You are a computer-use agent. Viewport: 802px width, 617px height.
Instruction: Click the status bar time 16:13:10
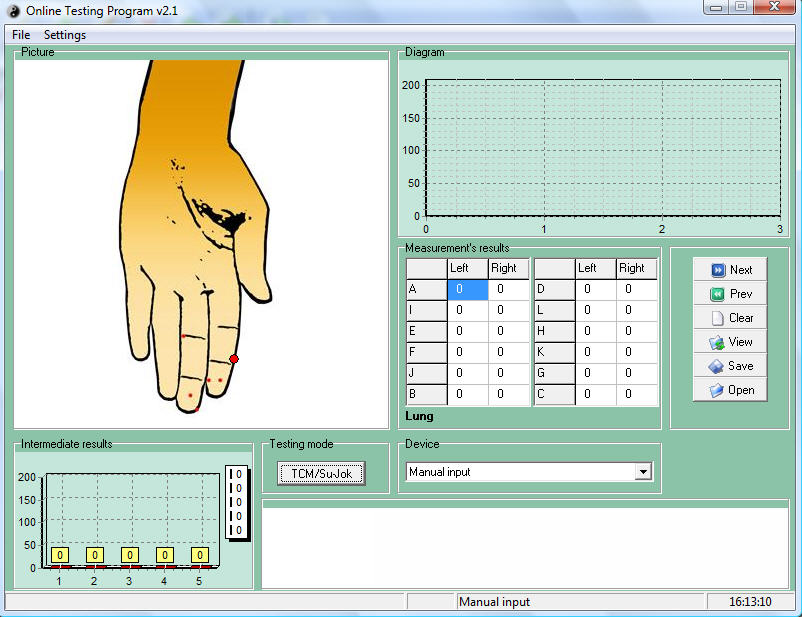(x=750, y=602)
